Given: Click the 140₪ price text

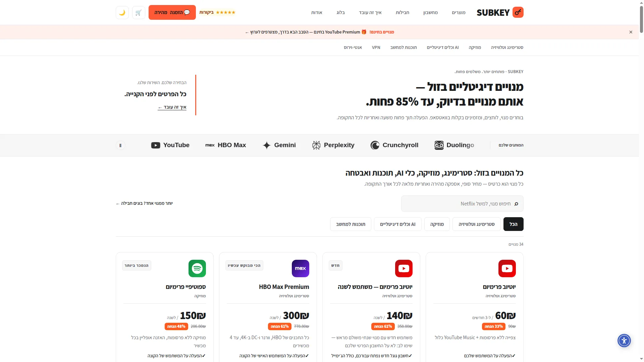Looking at the screenshot, I should [399, 316].
